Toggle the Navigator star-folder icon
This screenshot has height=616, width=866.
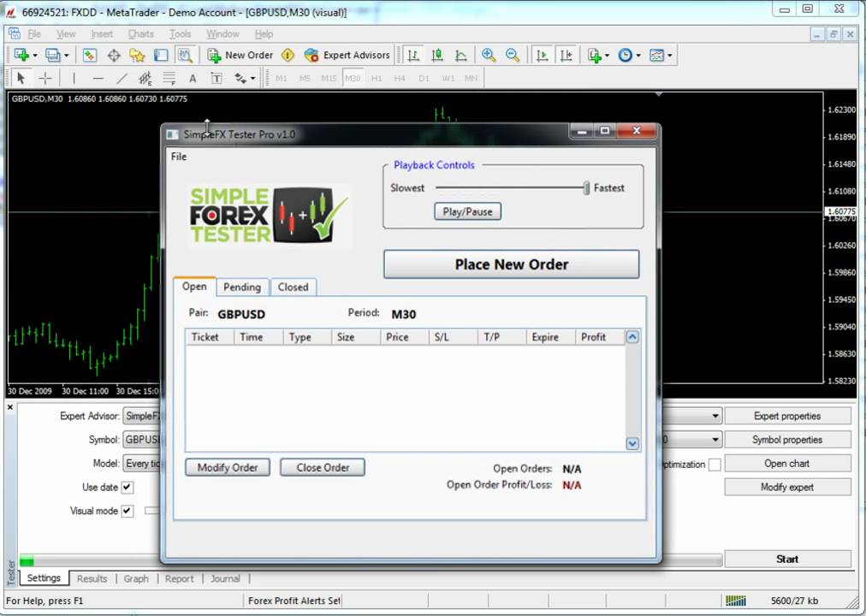point(137,56)
